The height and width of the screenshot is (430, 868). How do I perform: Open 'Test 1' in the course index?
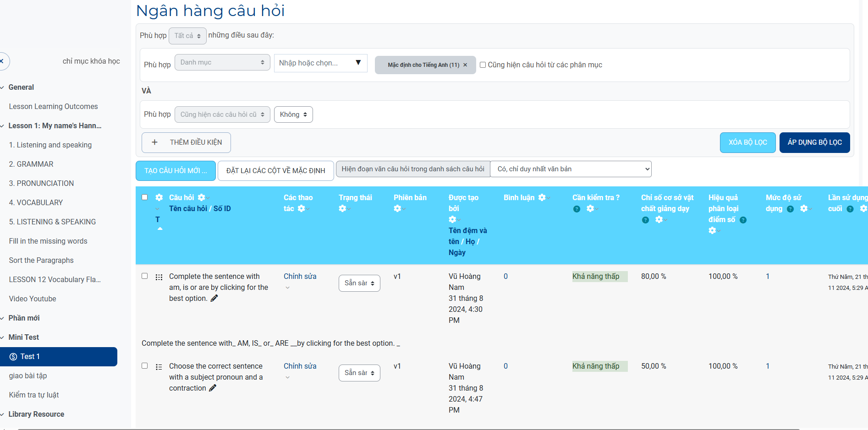[59, 357]
